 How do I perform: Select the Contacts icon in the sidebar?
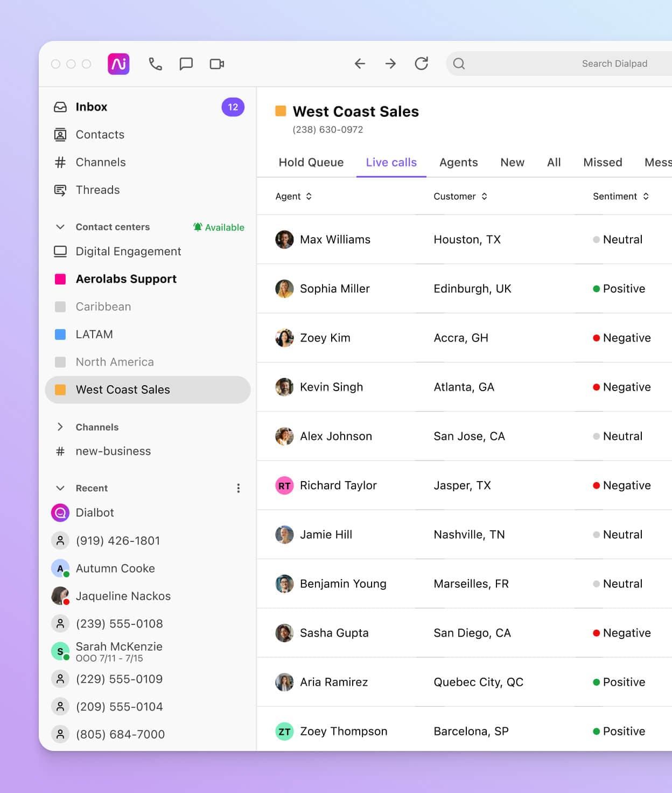[61, 134]
